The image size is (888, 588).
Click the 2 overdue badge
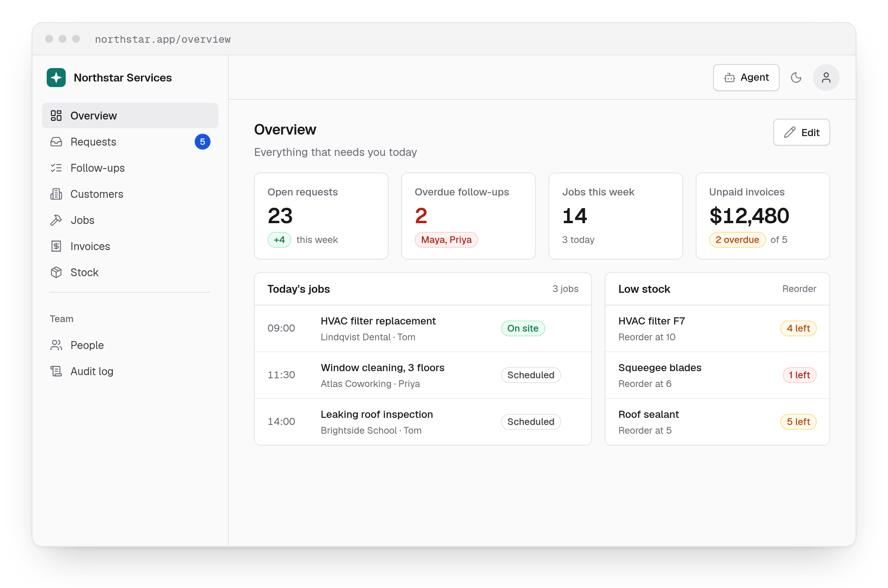point(737,240)
